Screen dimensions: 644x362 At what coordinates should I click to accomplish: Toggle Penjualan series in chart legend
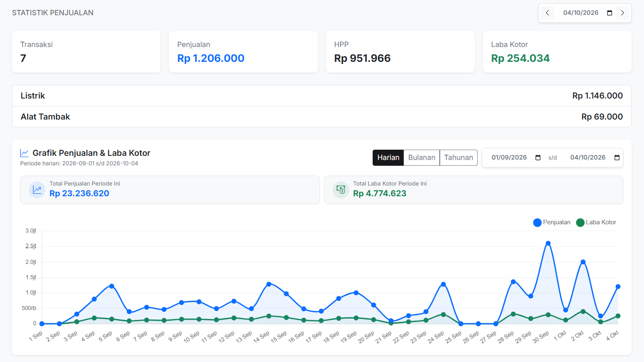click(552, 222)
